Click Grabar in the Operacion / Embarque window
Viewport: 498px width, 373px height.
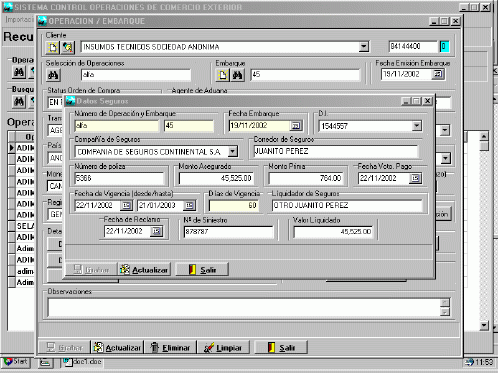64,348
